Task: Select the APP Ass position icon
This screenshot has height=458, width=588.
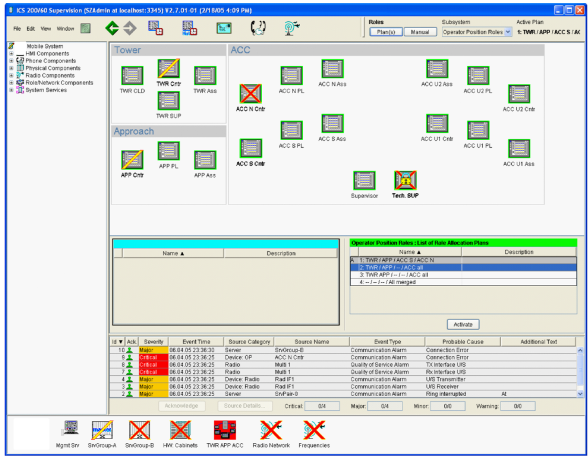Action: 205,160
